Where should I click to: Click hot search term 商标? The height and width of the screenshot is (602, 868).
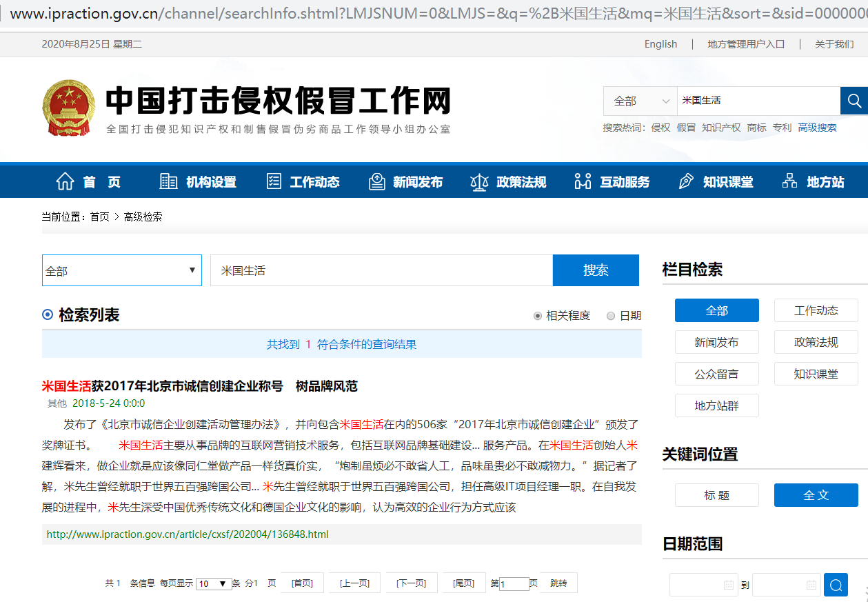pos(756,128)
